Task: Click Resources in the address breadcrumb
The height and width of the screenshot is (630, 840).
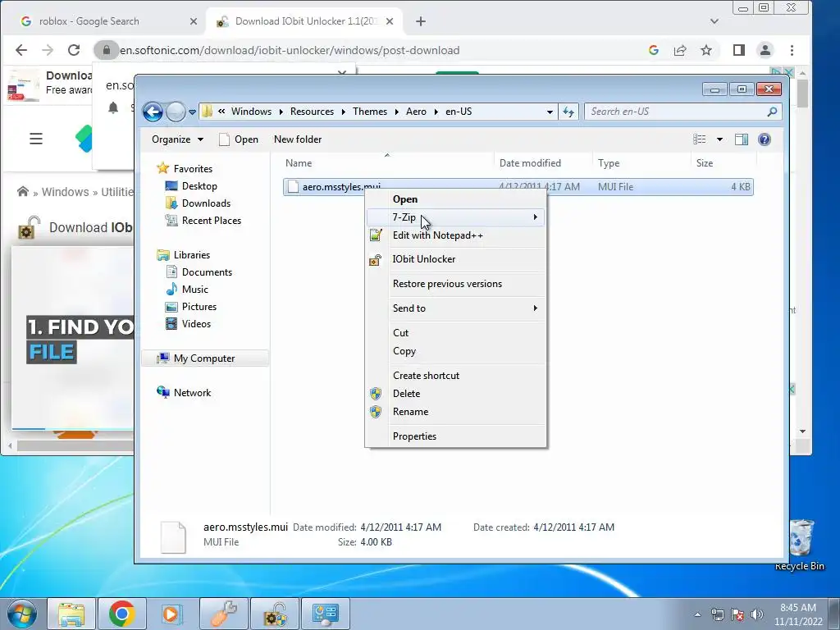Action: point(312,112)
